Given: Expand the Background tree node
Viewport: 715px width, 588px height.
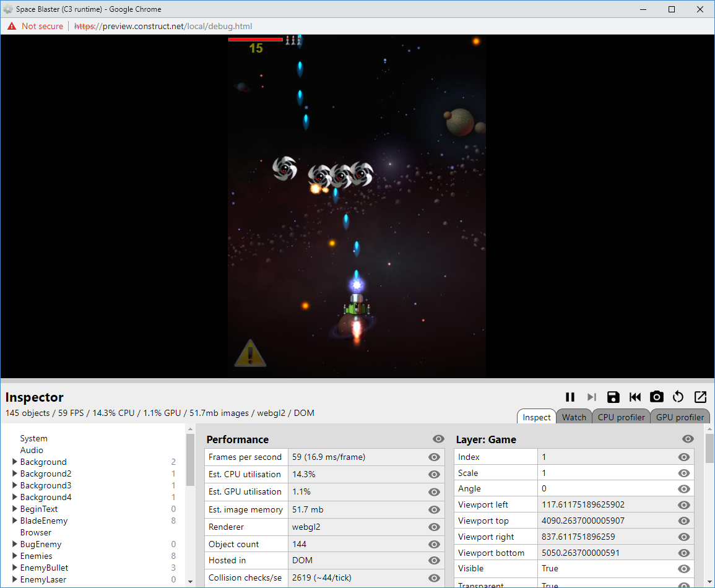Looking at the screenshot, I should (15, 462).
